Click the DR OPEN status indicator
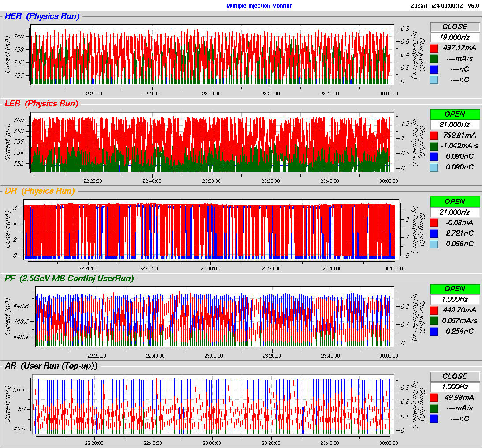482x448 pixels. coord(455,201)
